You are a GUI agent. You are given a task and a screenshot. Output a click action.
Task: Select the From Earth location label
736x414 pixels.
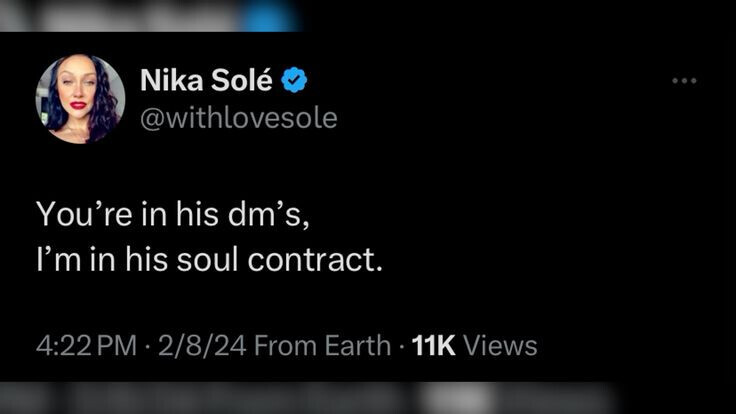[x=322, y=346]
